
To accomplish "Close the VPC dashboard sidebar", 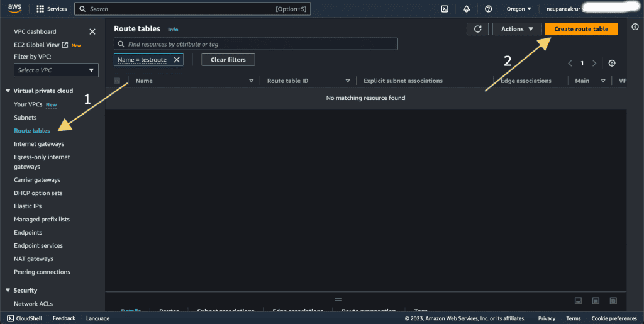I will click(92, 31).
